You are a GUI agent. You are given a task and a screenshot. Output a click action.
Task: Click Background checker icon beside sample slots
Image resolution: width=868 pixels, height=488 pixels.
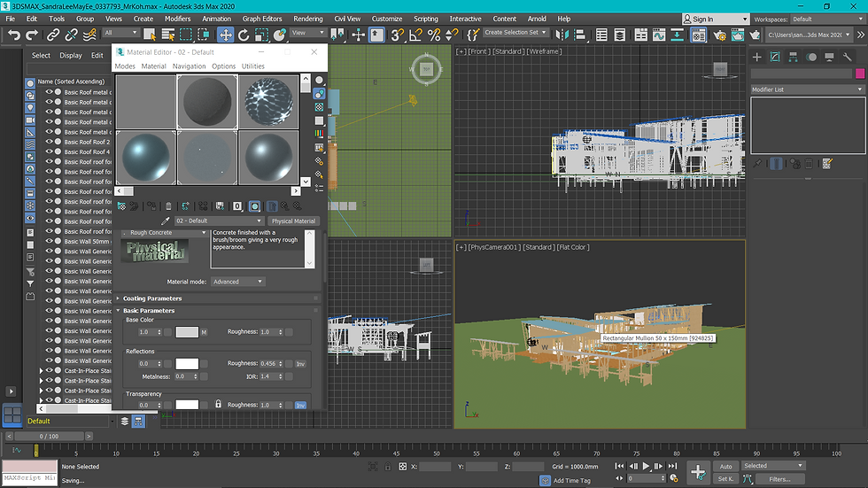(x=320, y=107)
